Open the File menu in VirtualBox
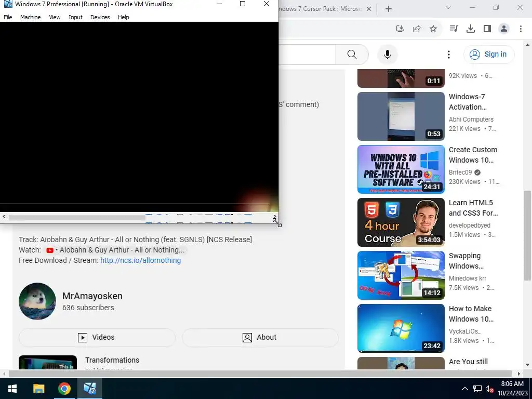This screenshot has height=399, width=532. tap(8, 17)
